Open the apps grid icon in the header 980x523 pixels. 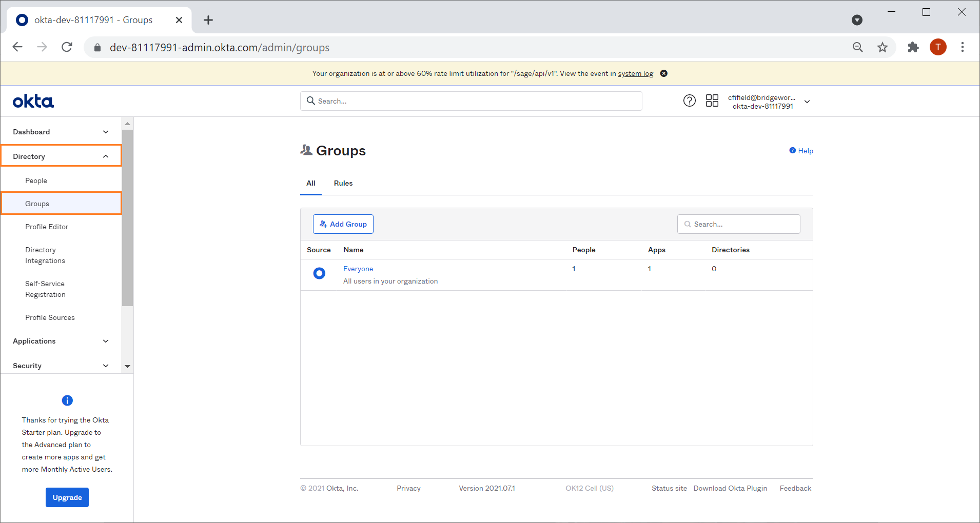click(x=712, y=100)
